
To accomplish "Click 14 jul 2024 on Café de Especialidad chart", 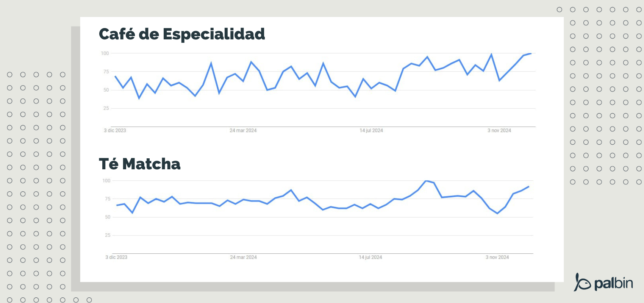I will [371, 131].
